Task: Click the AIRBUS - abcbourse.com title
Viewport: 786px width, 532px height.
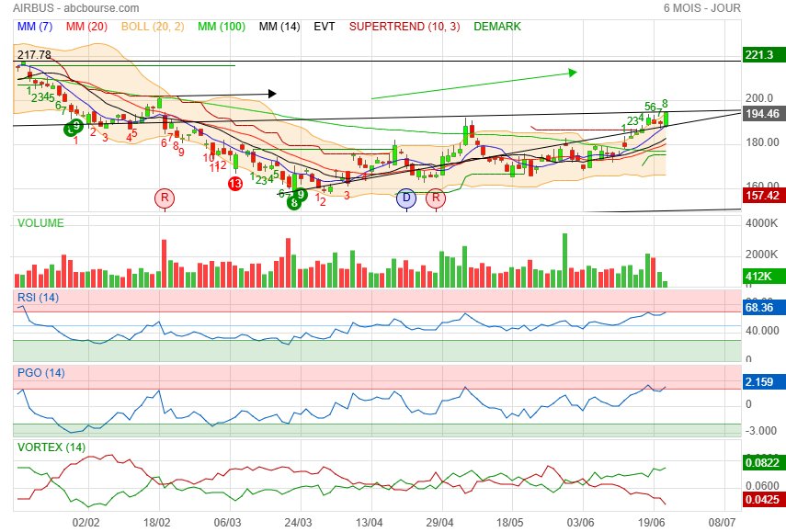Action: click(75, 8)
